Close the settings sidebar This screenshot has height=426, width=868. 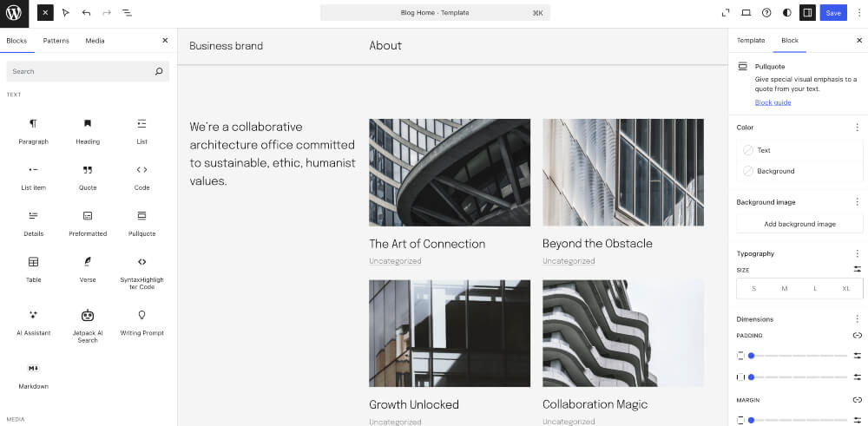click(859, 41)
